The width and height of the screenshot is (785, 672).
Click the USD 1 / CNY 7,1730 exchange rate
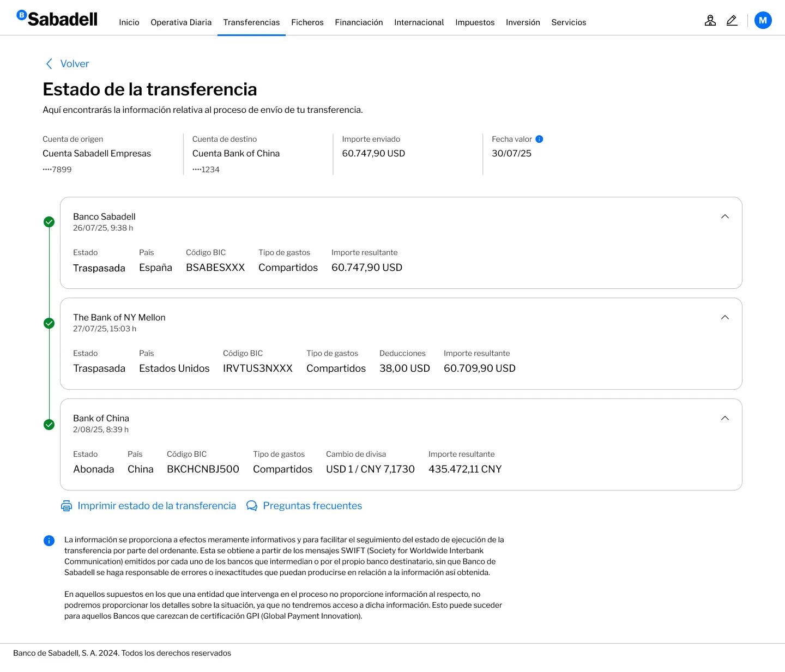[370, 469]
